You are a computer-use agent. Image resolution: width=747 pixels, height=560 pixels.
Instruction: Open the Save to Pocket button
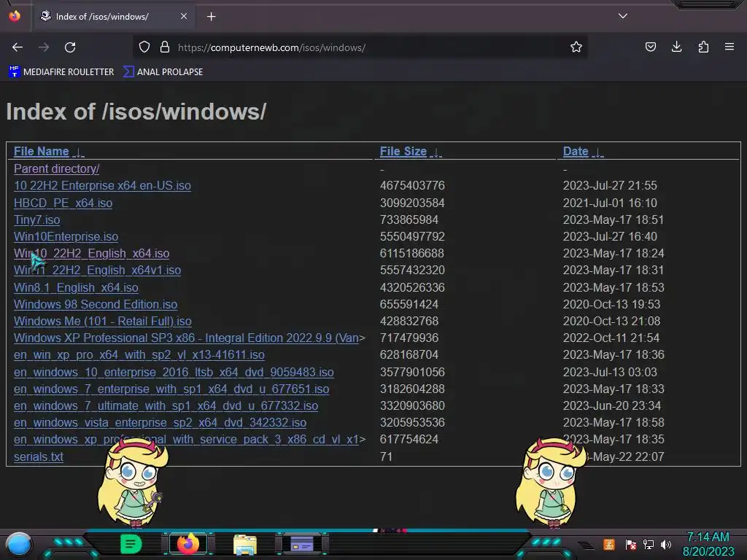click(650, 47)
